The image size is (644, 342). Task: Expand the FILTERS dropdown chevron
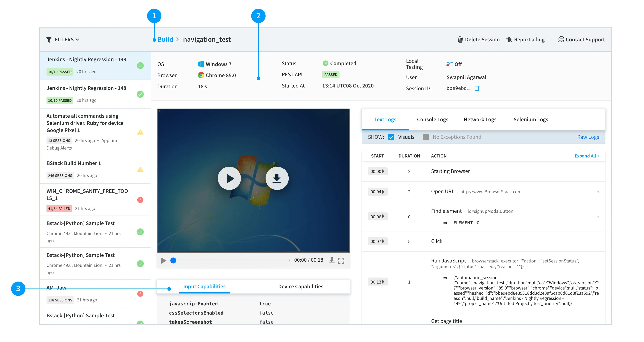pyautogui.click(x=77, y=40)
